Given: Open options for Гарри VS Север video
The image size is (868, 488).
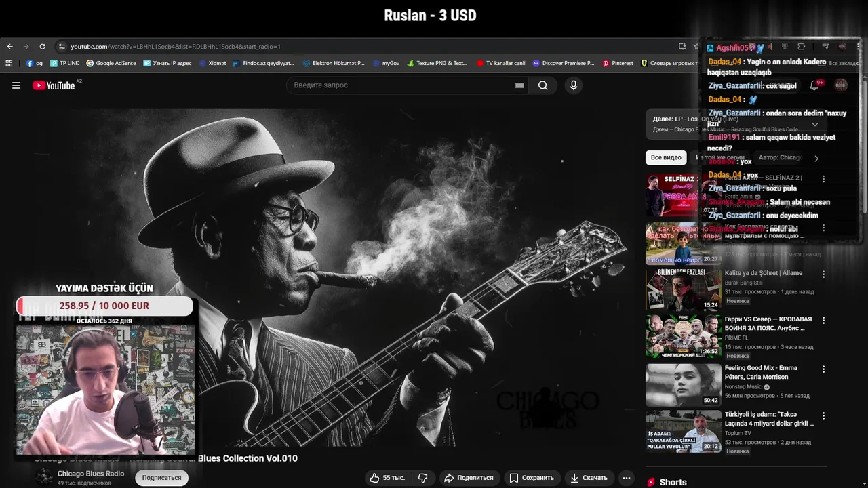Looking at the screenshot, I should (824, 320).
